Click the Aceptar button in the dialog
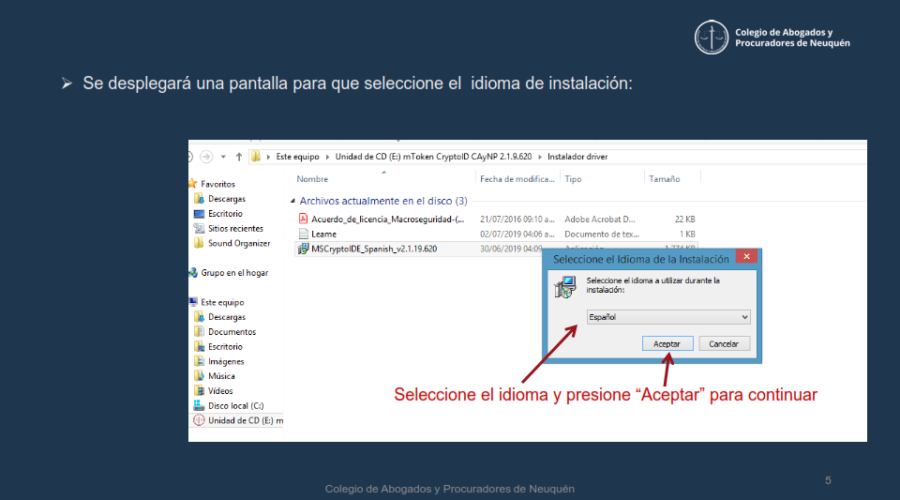The height and width of the screenshot is (500, 900). click(667, 344)
